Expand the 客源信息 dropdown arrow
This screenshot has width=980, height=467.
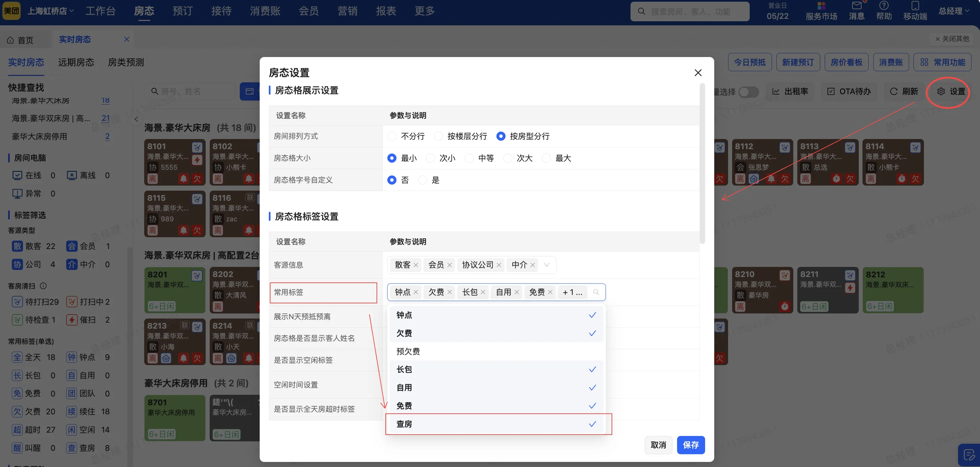(546, 265)
